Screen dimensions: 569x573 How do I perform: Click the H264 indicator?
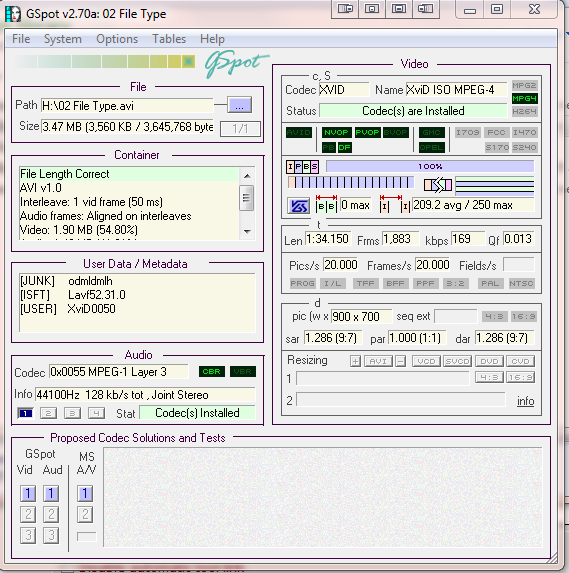[x=524, y=111]
